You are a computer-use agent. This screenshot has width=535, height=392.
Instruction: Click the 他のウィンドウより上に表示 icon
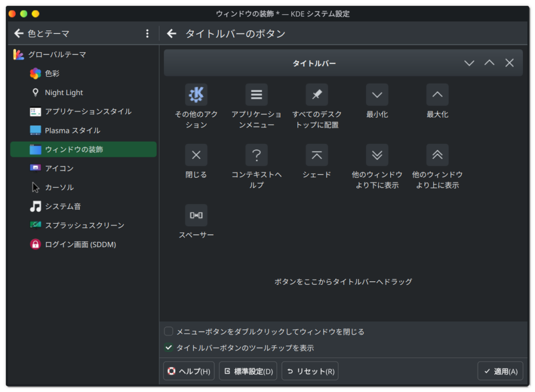click(437, 155)
